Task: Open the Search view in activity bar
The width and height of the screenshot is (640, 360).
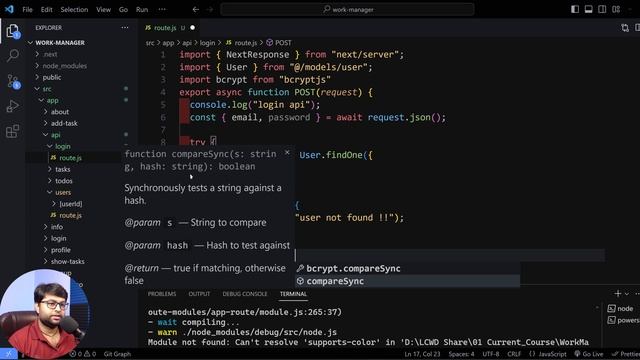Action: [x=13, y=55]
